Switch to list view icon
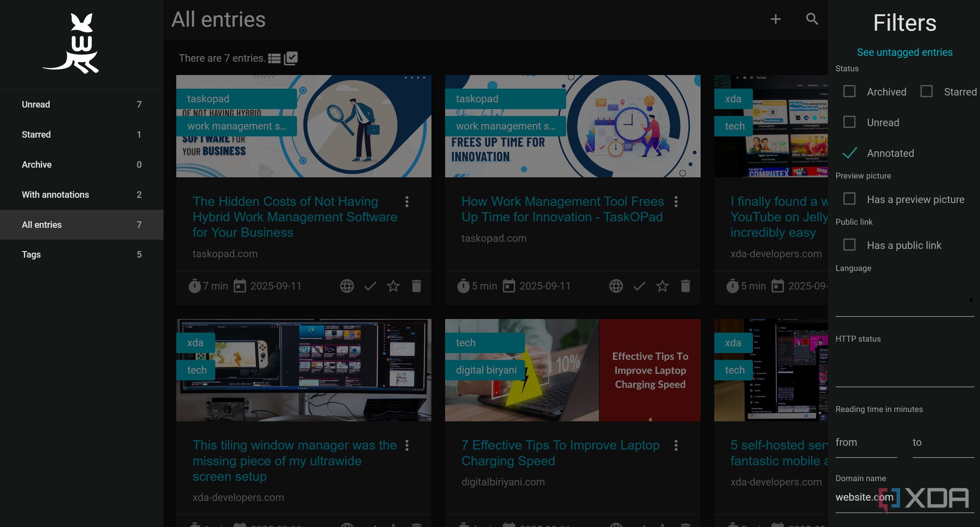Viewport: 980px width, 527px height. pos(274,58)
